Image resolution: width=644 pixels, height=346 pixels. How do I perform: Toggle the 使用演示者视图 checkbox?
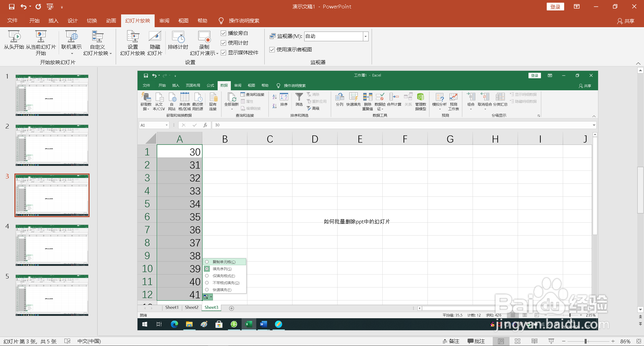(272, 50)
